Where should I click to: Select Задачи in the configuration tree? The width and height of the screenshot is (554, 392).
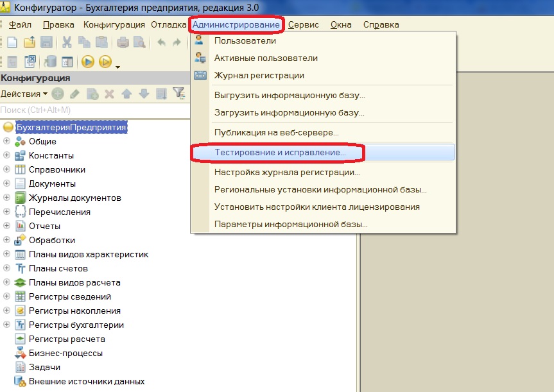click(44, 367)
